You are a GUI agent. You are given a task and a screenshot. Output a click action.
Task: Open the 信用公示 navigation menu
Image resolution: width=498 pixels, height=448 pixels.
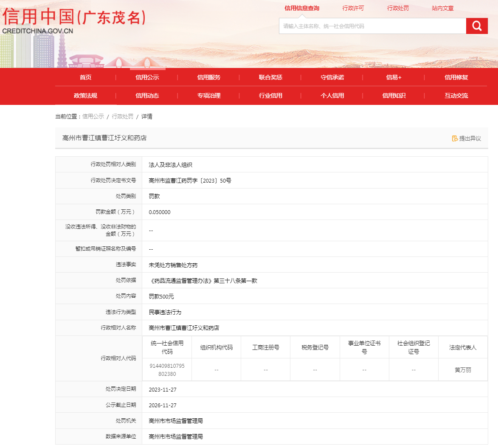pos(147,77)
